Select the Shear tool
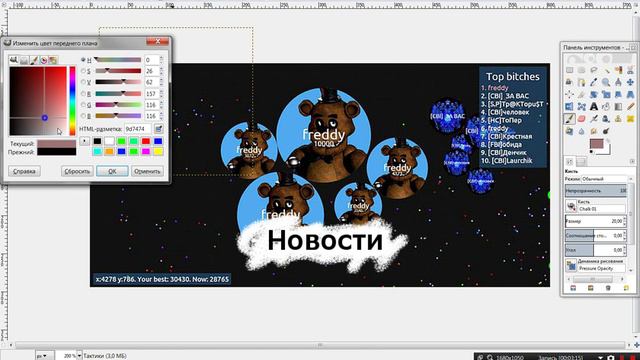 click(x=618, y=94)
